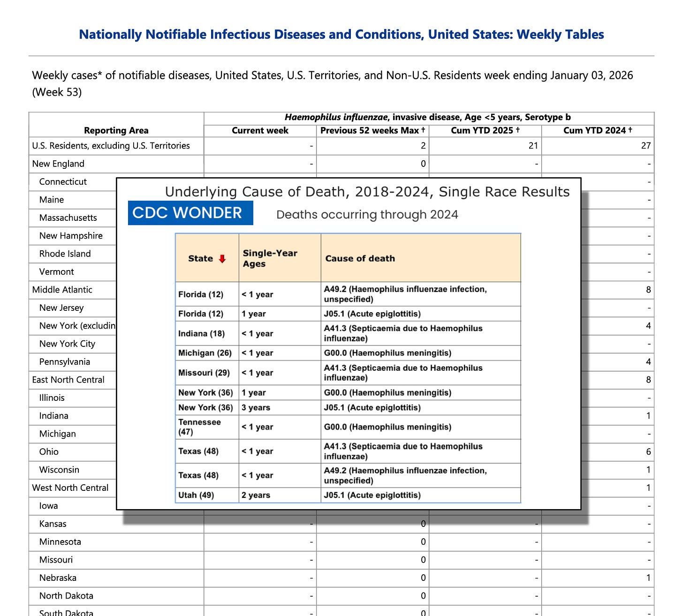Click 'Florida (12)' in the '< 1 year' row
Viewport: 683px width, 616px height.
[201, 294]
